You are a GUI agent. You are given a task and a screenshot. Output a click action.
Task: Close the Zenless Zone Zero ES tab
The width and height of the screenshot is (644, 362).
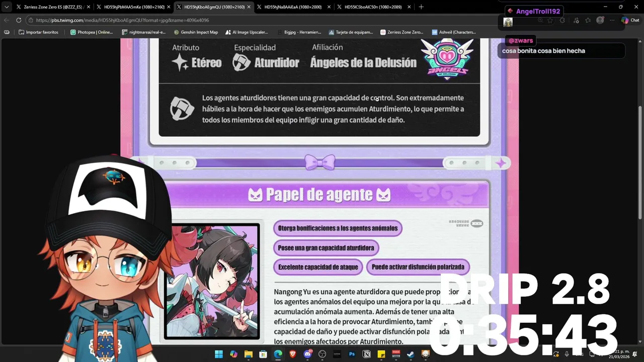pyautogui.click(x=89, y=7)
